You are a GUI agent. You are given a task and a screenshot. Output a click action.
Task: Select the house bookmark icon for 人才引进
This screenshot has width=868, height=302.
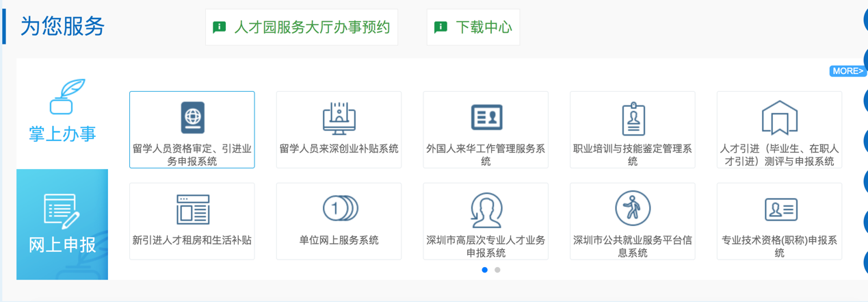point(779,118)
